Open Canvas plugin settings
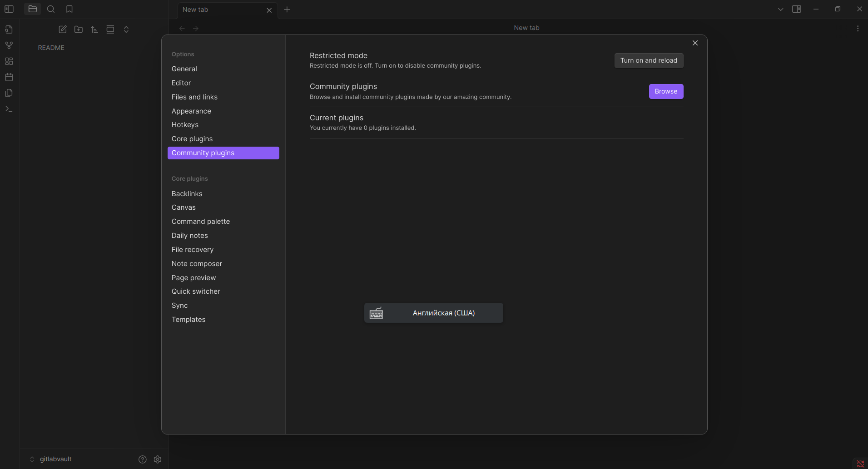 coord(223,207)
